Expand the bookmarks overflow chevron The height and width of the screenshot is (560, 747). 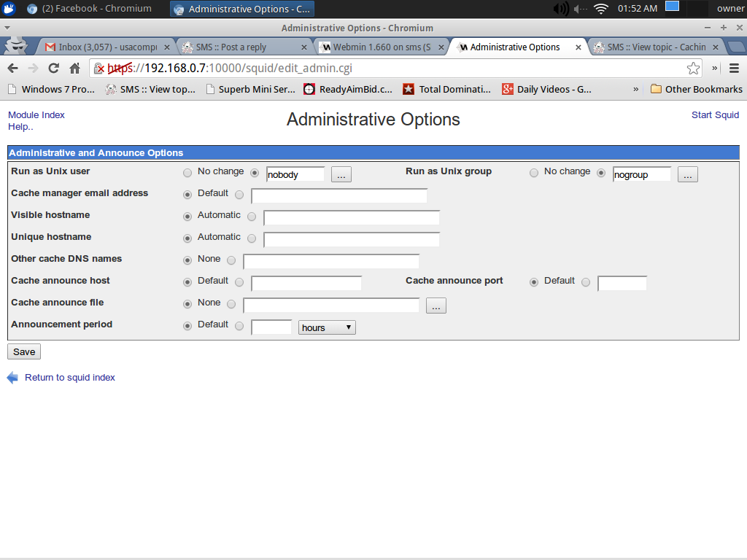point(635,89)
